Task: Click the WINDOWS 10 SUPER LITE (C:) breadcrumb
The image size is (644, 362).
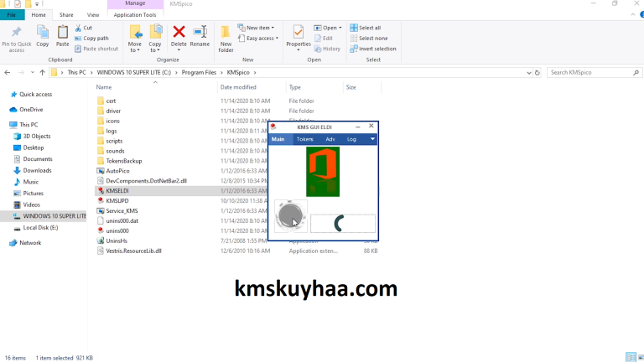Action: (134, 73)
